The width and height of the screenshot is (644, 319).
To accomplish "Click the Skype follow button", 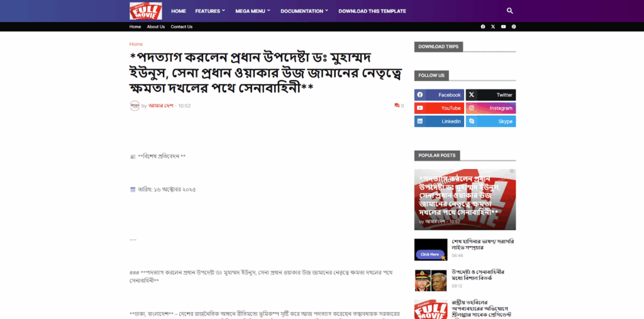I will tap(491, 121).
